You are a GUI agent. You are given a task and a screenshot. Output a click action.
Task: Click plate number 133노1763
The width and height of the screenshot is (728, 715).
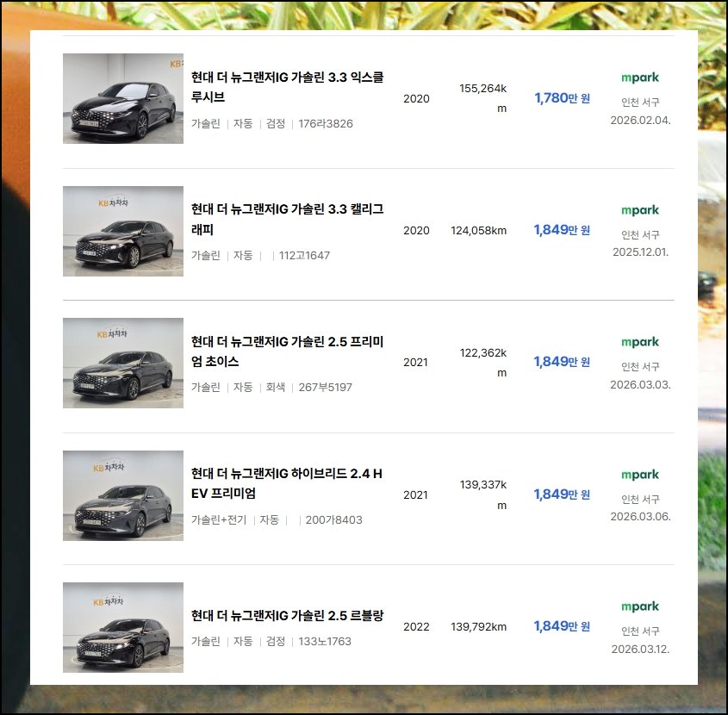(x=325, y=642)
